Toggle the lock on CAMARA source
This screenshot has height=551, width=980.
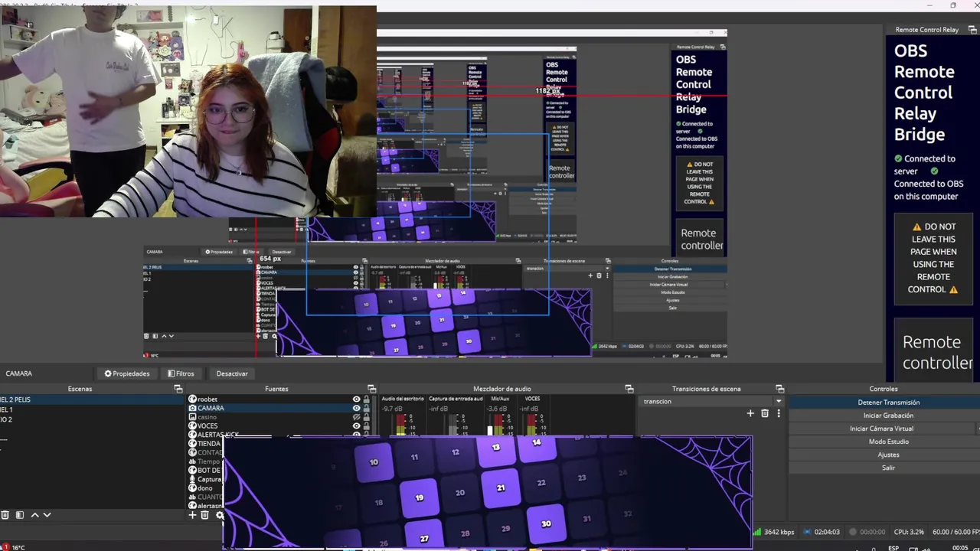click(367, 408)
